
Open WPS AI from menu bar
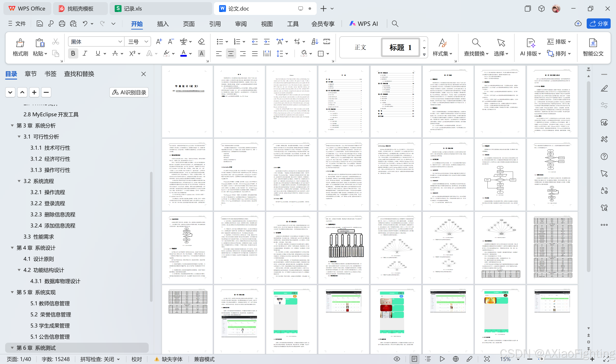[364, 24]
